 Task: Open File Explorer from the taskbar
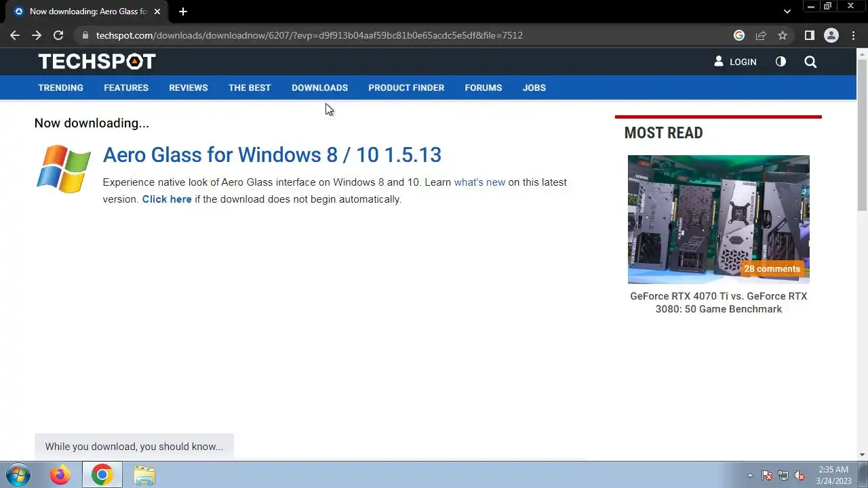coord(144,475)
